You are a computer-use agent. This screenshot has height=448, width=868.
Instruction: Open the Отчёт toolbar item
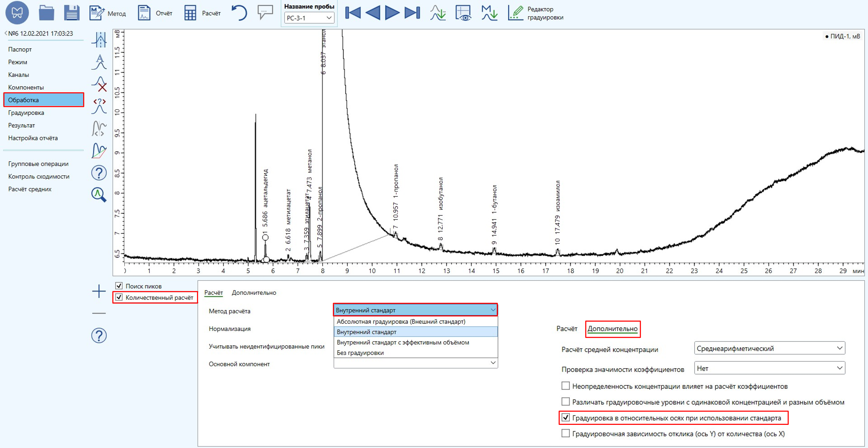[x=155, y=13]
